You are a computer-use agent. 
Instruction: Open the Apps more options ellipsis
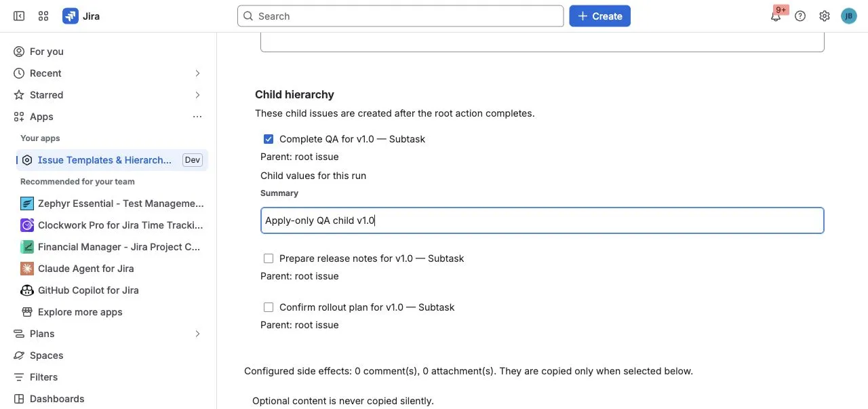(x=197, y=117)
